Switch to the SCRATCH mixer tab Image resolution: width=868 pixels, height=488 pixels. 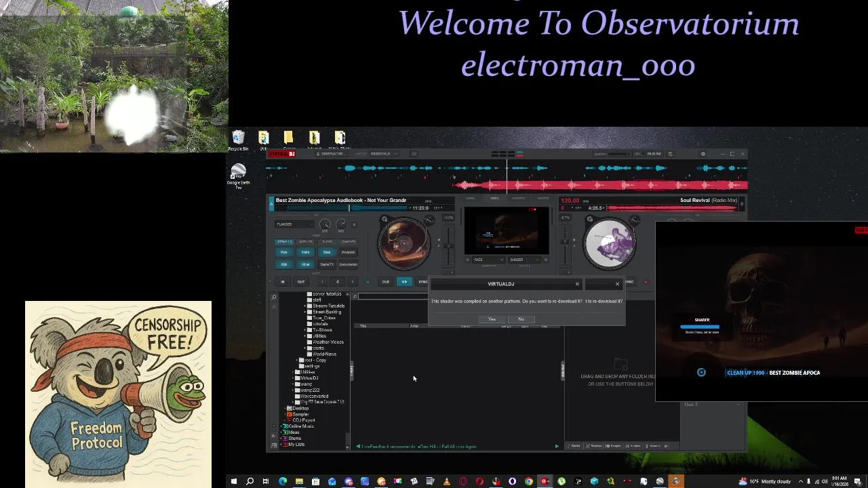519,198
